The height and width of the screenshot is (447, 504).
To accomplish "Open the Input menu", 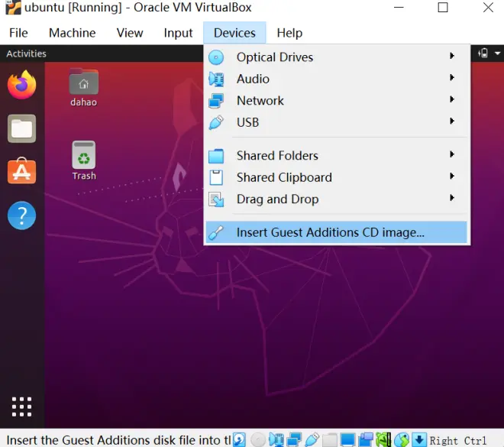I will pyautogui.click(x=178, y=33).
